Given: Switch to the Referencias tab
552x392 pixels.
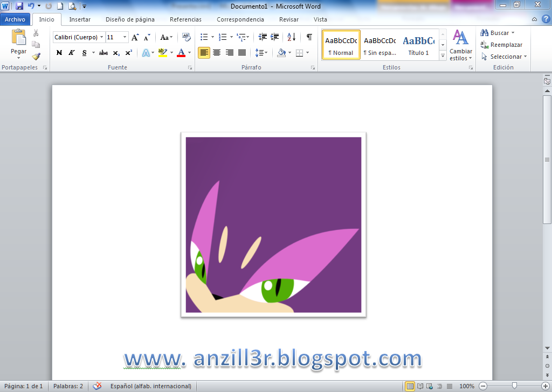Looking at the screenshot, I should pos(185,19).
